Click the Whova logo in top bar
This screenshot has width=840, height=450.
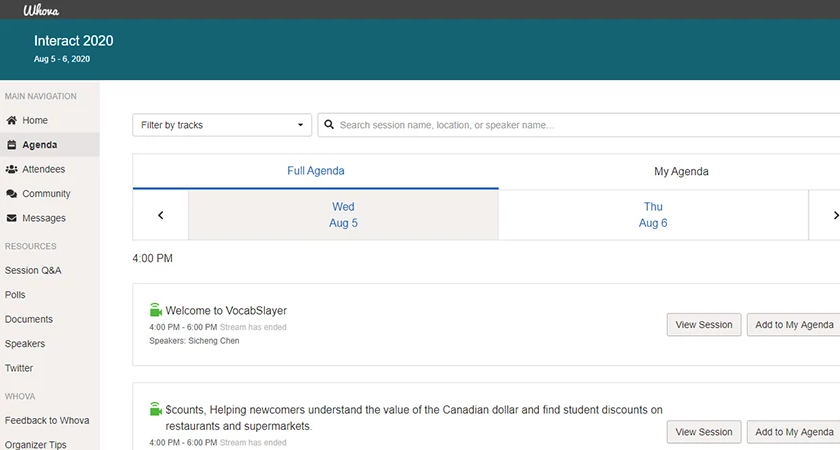[x=42, y=10]
